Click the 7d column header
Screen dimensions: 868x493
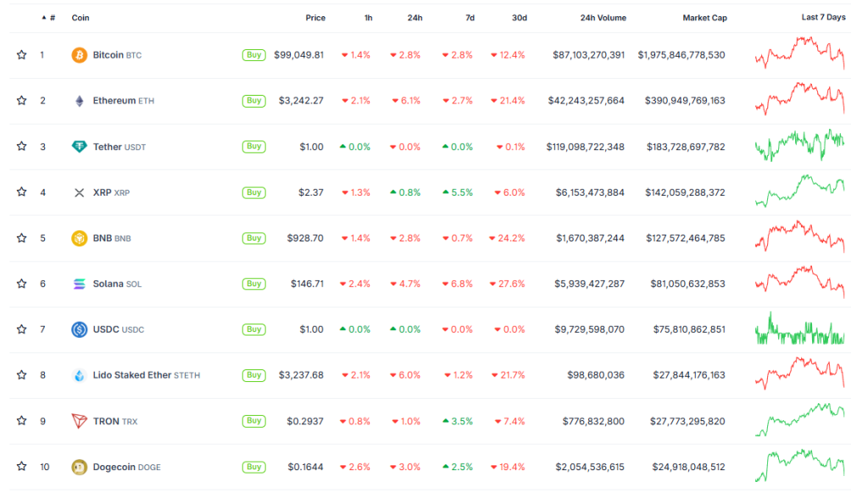(x=468, y=18)
